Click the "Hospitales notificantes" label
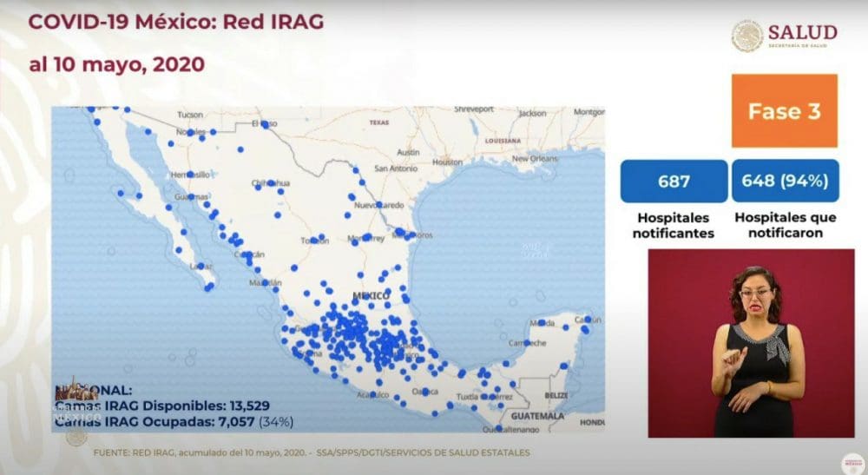 [x=674, y=225]
